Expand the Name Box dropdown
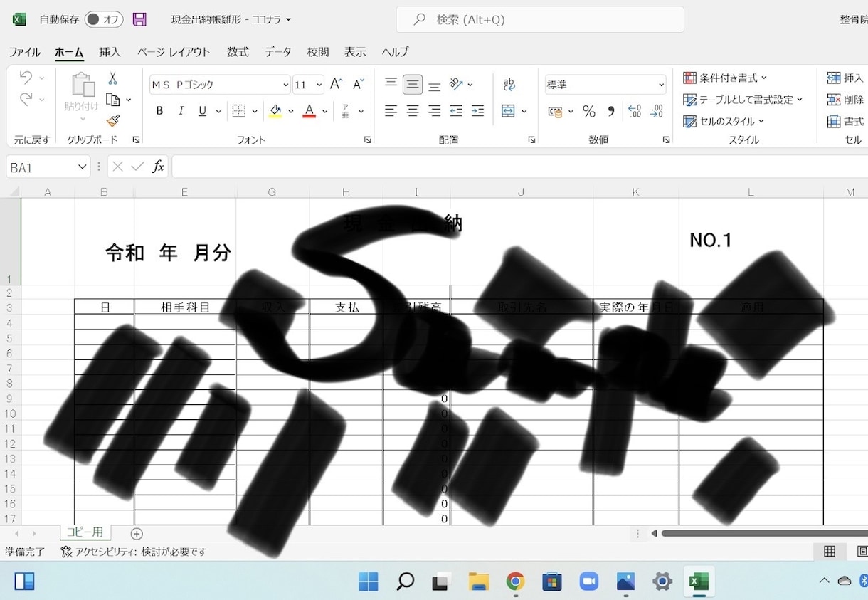 coord(83,167)
